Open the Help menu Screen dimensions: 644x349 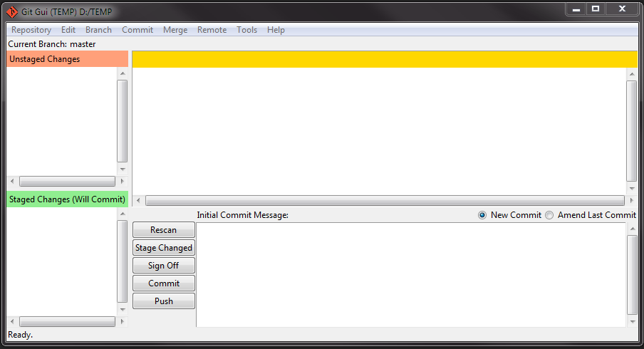[x=276, y=30]
